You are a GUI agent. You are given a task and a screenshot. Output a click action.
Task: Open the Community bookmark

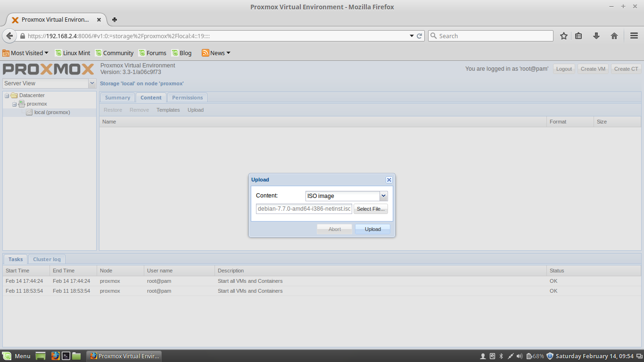115,53
